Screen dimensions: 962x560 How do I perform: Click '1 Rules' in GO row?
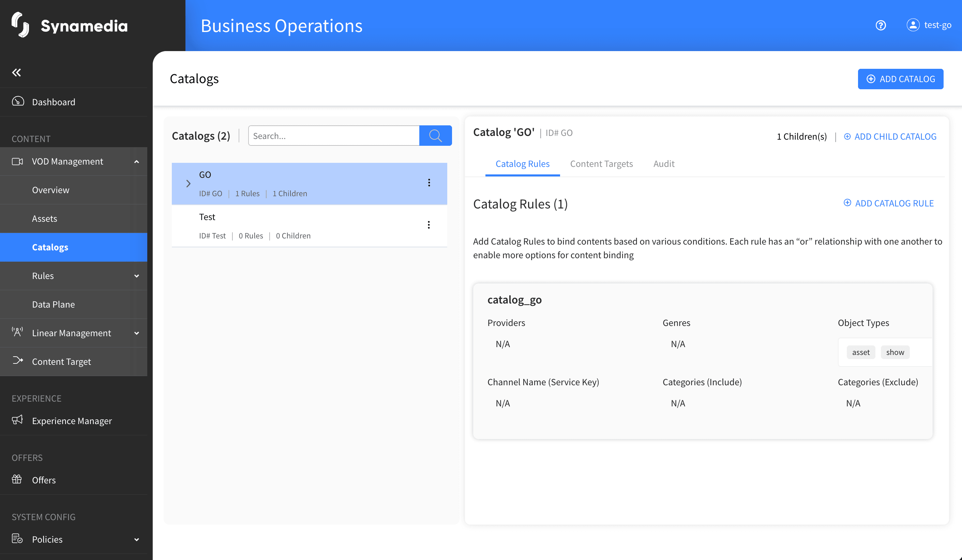(247, 193)
